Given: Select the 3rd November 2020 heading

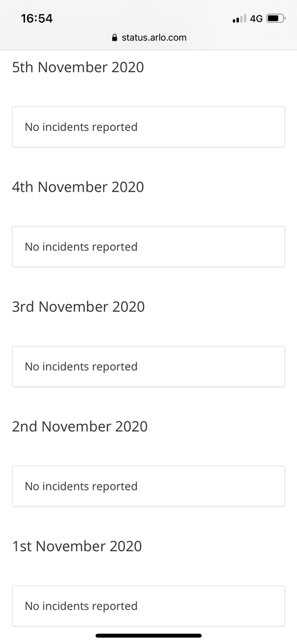Looking at the screenshot, I should click(79, 307).
